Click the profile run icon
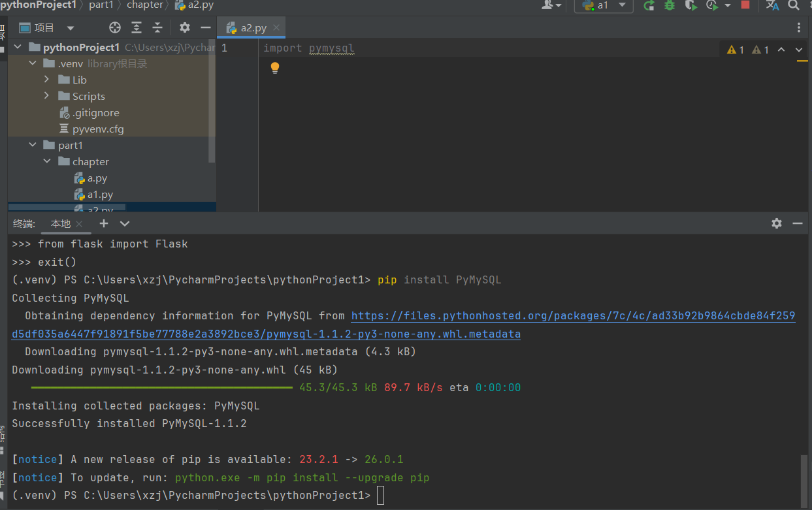The width and height of the screenshot is (812, 510). click(711, 5)
